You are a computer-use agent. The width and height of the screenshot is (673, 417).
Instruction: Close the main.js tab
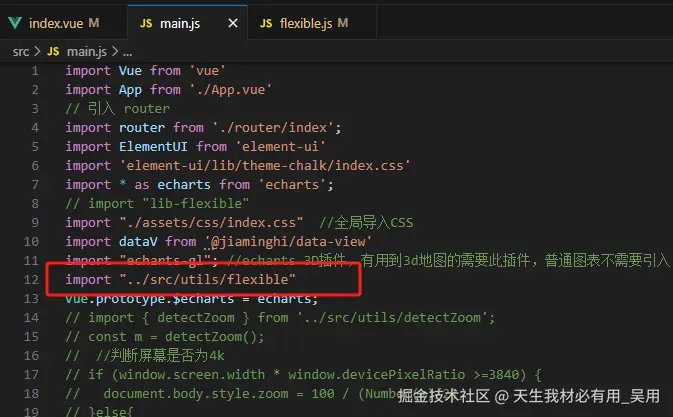[x=233, y=23]
